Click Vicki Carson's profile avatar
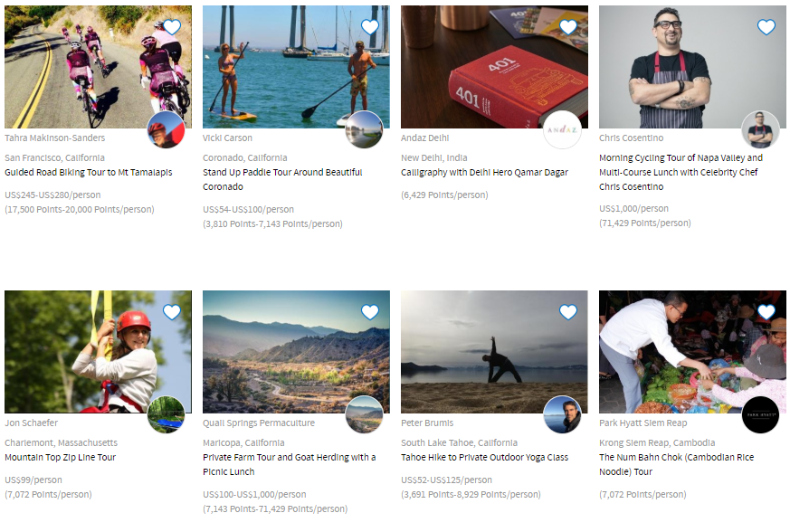This screenshot has width=790, height=532. (x=364, y=129)
